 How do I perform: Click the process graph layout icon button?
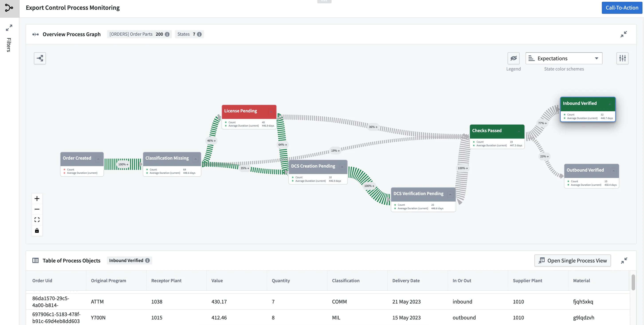[x=40, y=58]
